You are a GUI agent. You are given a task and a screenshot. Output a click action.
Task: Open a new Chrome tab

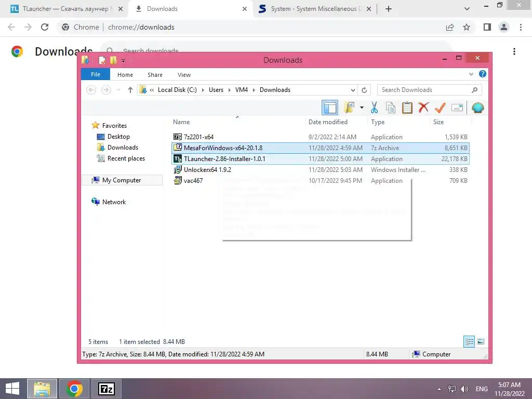(x=389, y=9)
